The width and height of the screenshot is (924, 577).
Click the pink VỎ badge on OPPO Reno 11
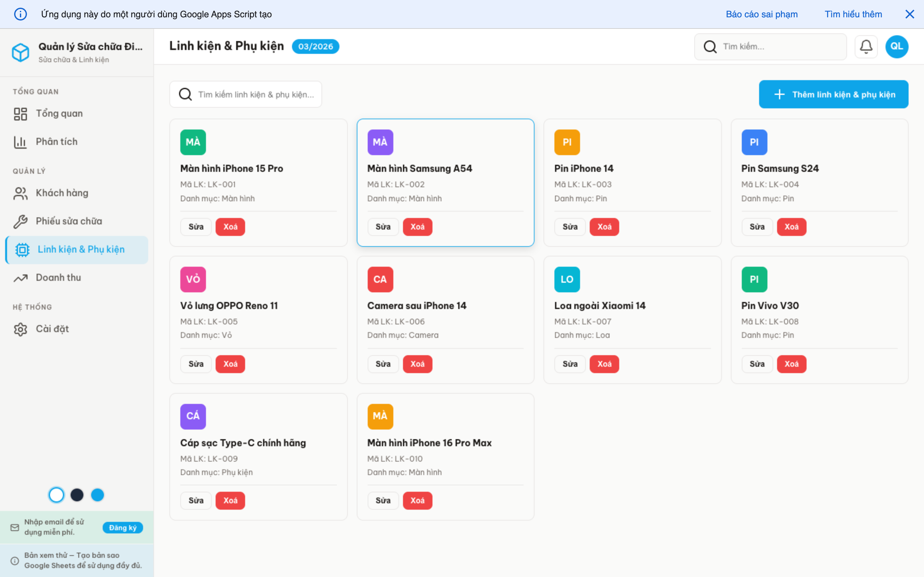[x=193, y=279]
